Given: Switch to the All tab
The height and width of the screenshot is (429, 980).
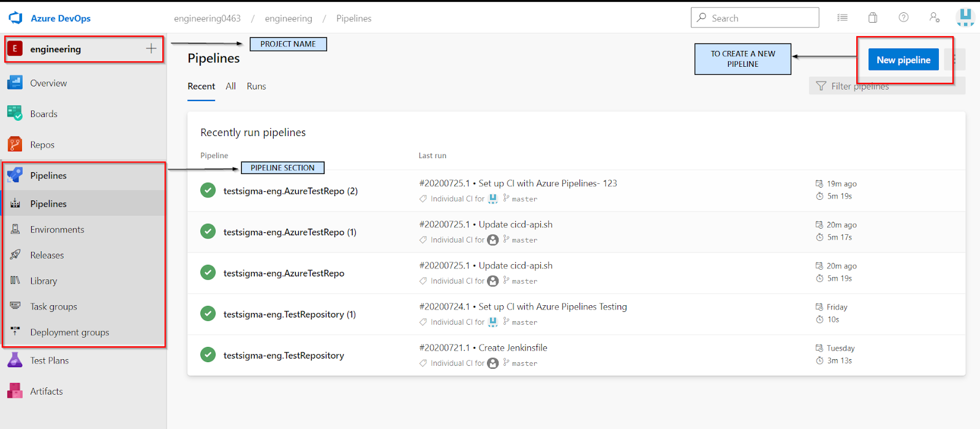Looking at the screenshot, I should (230, 86).
